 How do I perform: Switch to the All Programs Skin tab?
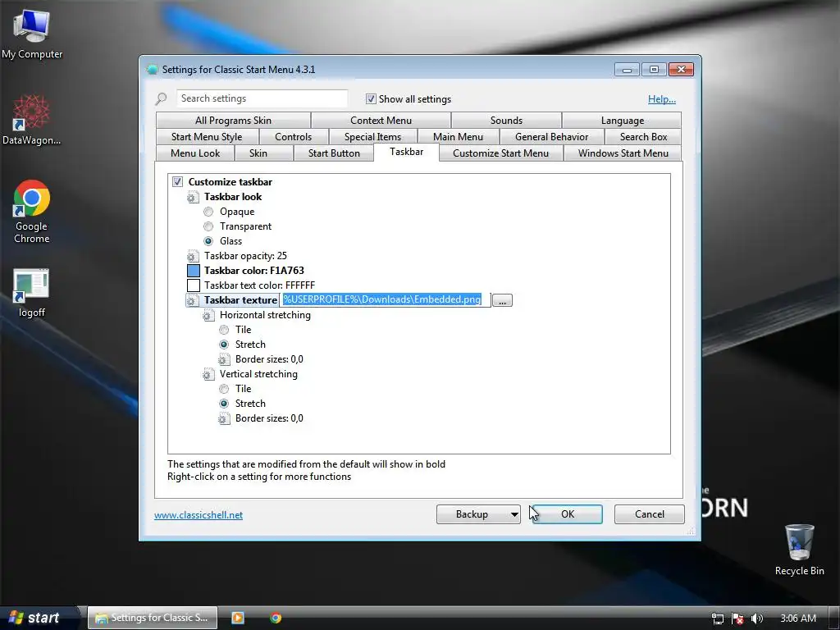click(233, 121)
